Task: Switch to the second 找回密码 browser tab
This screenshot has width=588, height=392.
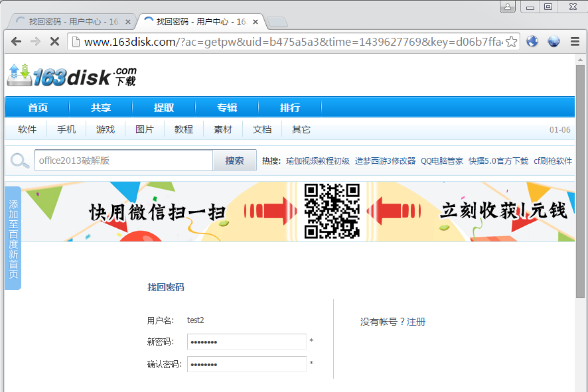Action: (192, 21)
